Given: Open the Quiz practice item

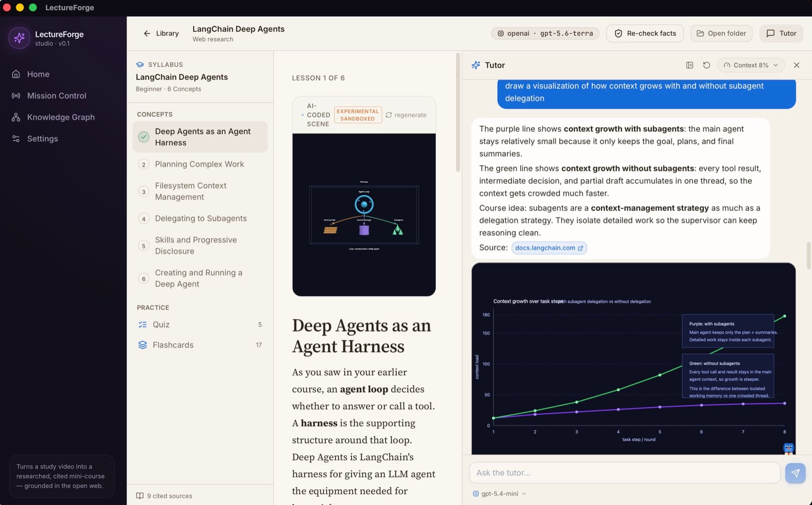Looking at the screenshot, I should click(x=200, y=325).
